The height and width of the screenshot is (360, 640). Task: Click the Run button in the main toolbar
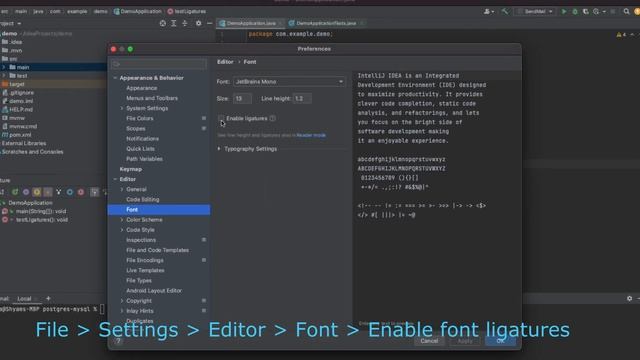[564, 11]
